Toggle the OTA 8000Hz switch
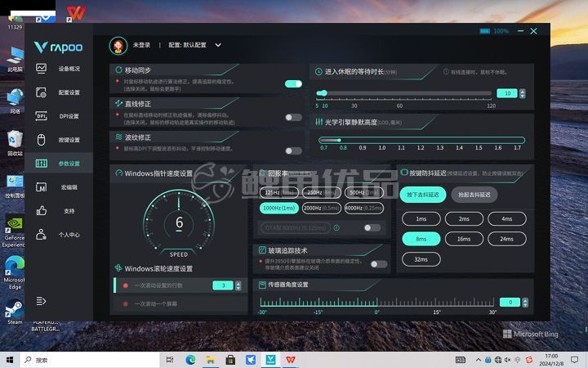Image resolution: width=588 pixels, height=368 pixels. pyautogui.click(x=372, y=227)
